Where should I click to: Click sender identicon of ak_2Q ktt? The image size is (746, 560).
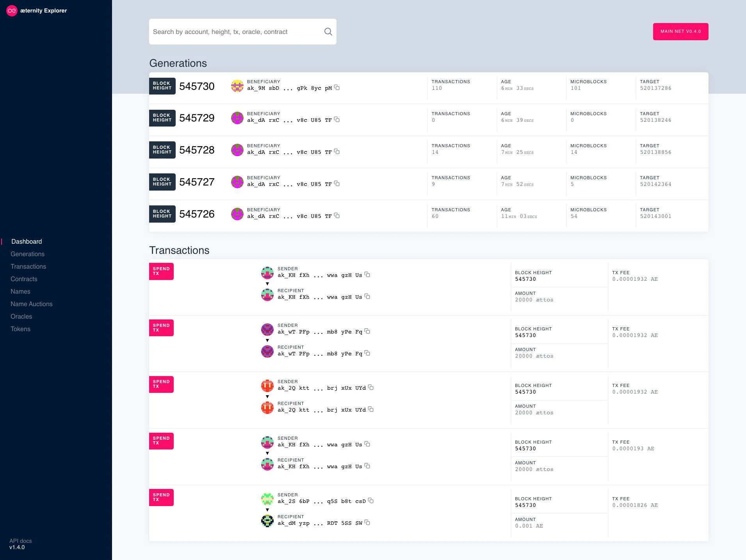click(267, 386)
